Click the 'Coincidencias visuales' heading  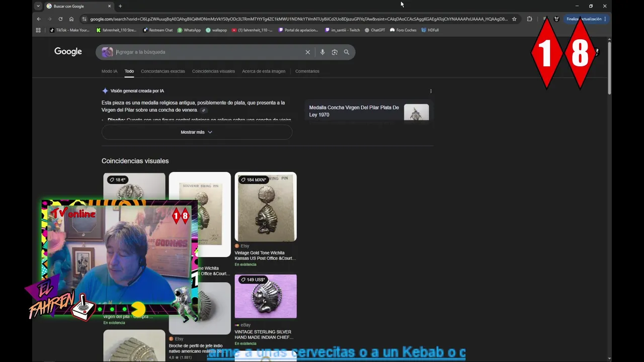click(x=135, y=161)
